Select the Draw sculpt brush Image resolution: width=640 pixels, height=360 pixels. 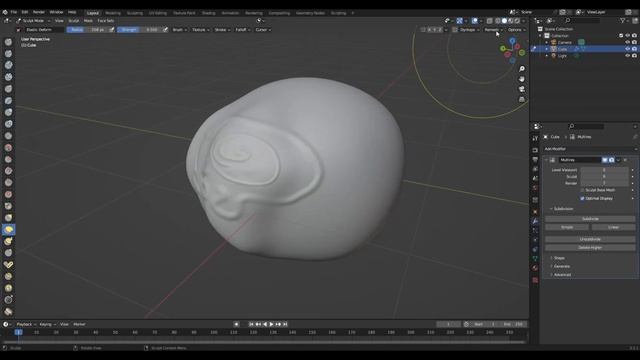tap(8, 42)
